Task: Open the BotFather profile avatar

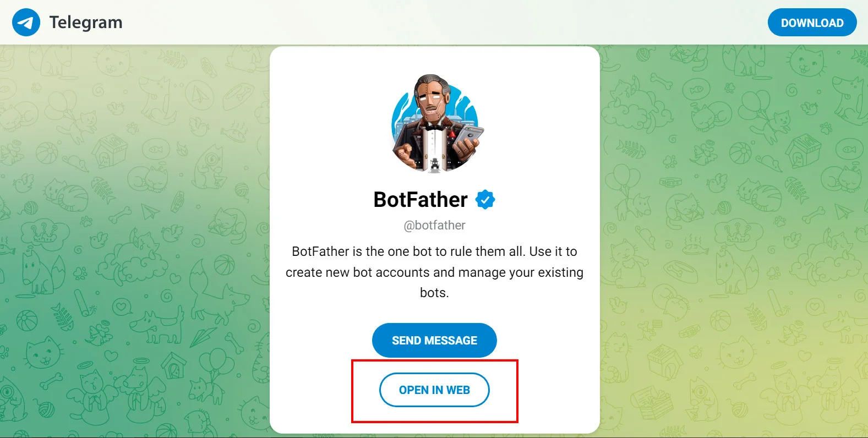Action: [434, 124]
